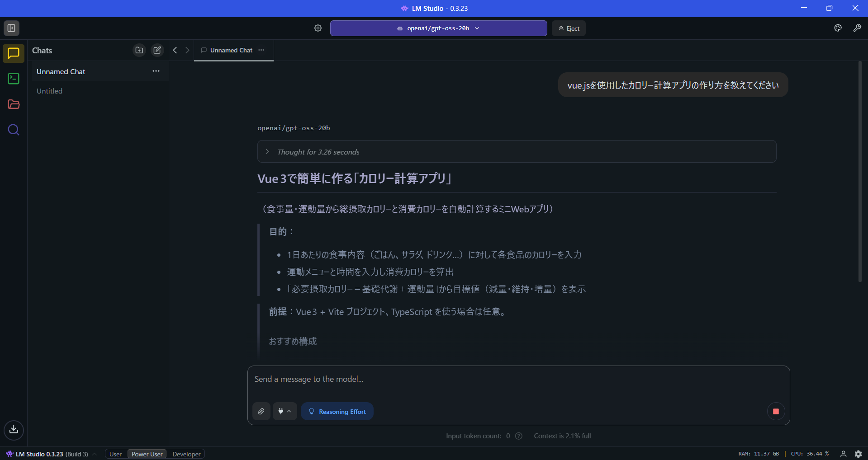Click the CPU usage indicator
Screen dimensions: 868x460
click(x=810, y=454)
